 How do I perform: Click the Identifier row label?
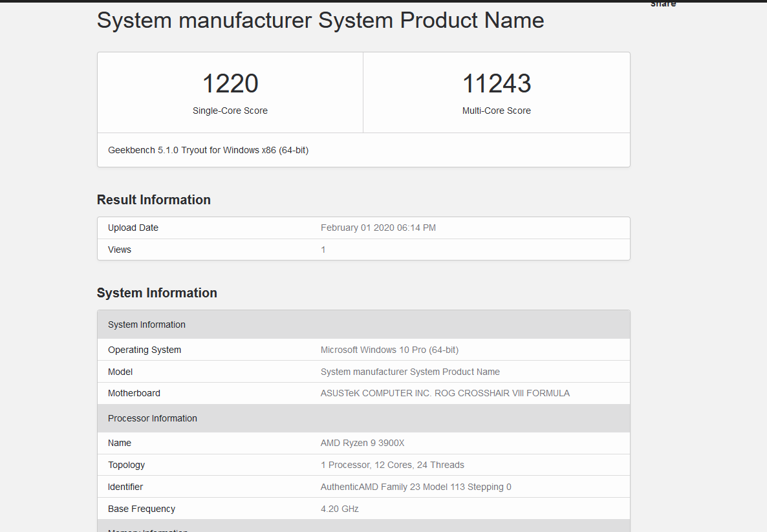[125, 487]
